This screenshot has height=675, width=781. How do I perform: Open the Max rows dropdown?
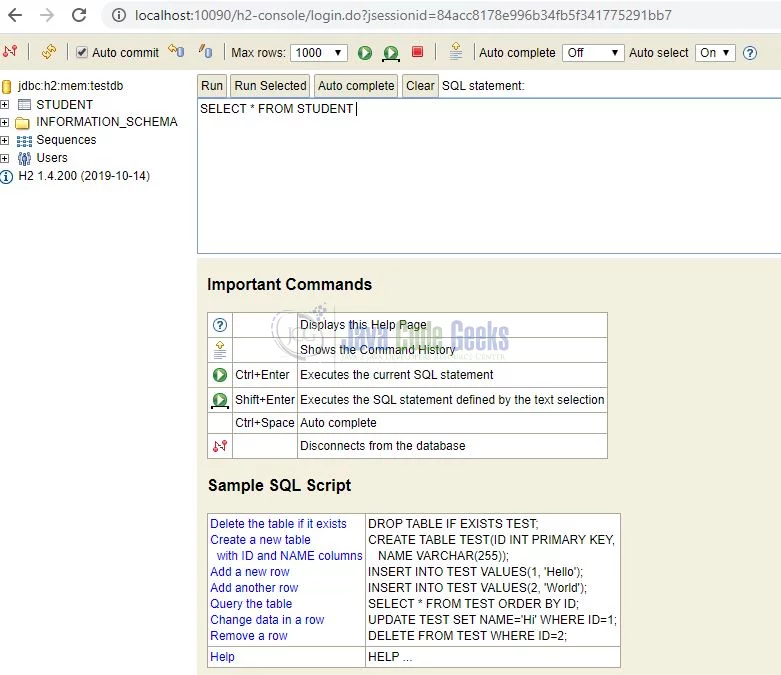[319, 53]
